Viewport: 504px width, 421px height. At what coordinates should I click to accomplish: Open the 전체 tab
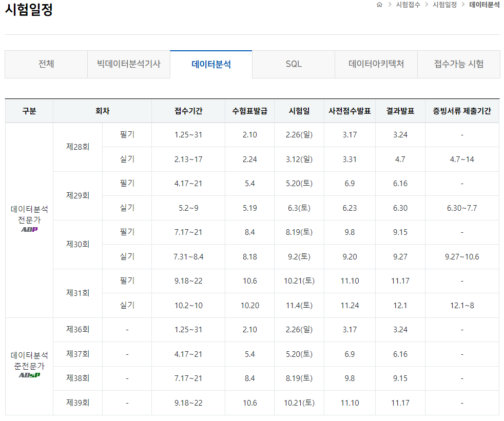click(46, 64)
